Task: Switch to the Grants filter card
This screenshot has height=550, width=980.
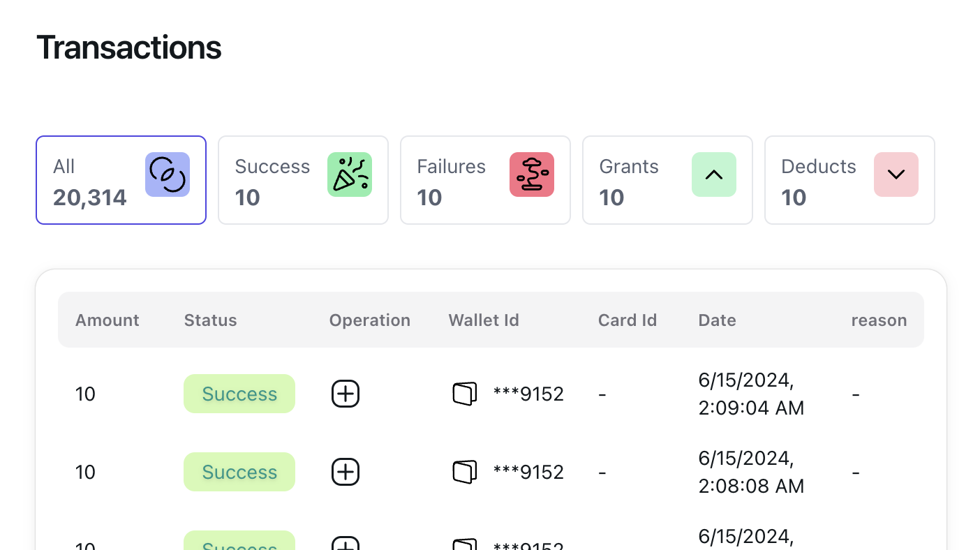Action: [x=667, y=180]
